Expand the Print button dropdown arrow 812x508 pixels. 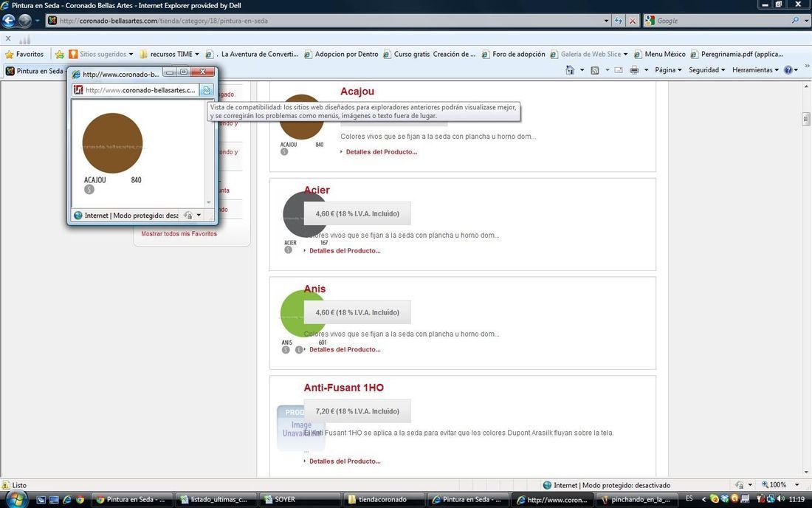click(646, 70)
